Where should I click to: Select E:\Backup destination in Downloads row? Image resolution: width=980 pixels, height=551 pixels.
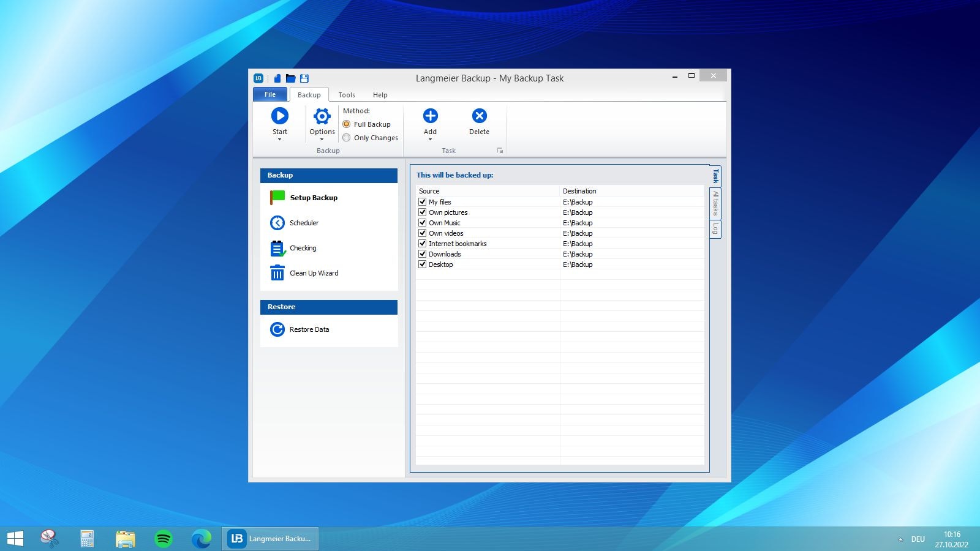click(x=578, y=254)
